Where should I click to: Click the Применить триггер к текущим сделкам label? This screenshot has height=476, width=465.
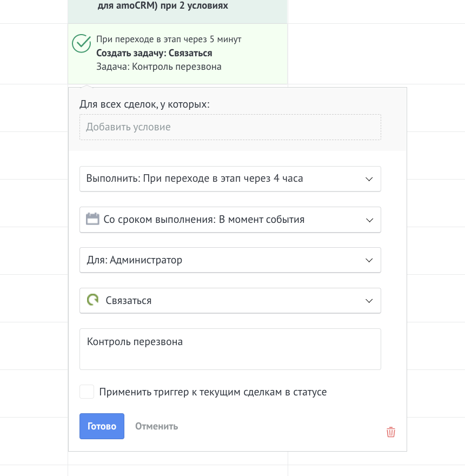pyautogui.click(x=213, y=392)
